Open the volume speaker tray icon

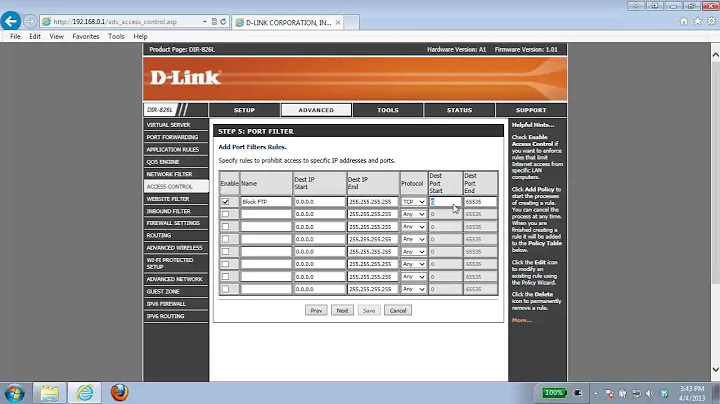pos(650,393)
